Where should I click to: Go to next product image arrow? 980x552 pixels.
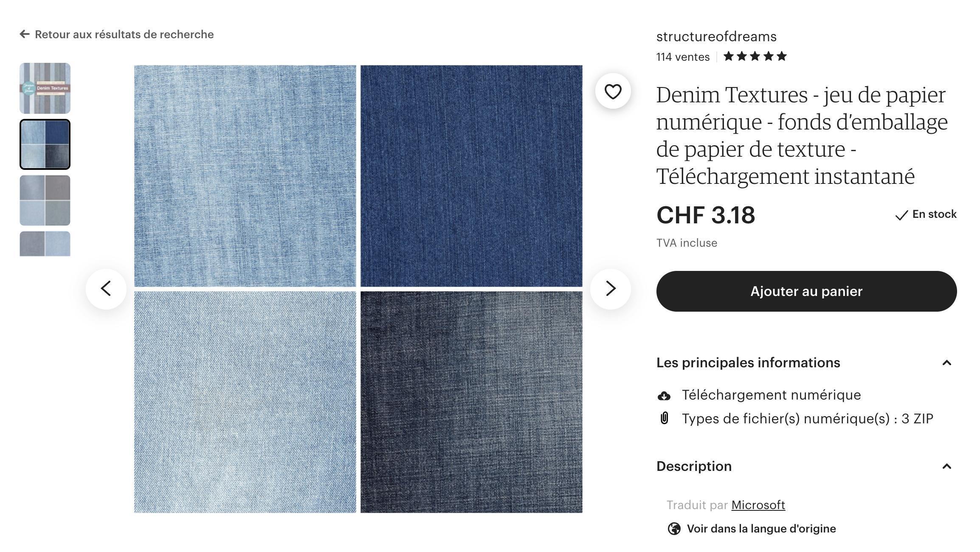pyautogui.click(x=610, y=289)
